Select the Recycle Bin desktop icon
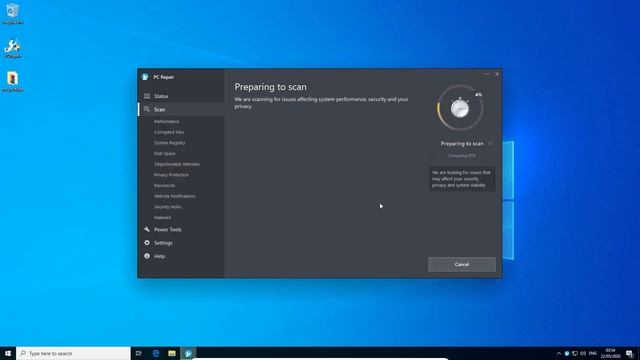The image size is (640, 360). 13,14
